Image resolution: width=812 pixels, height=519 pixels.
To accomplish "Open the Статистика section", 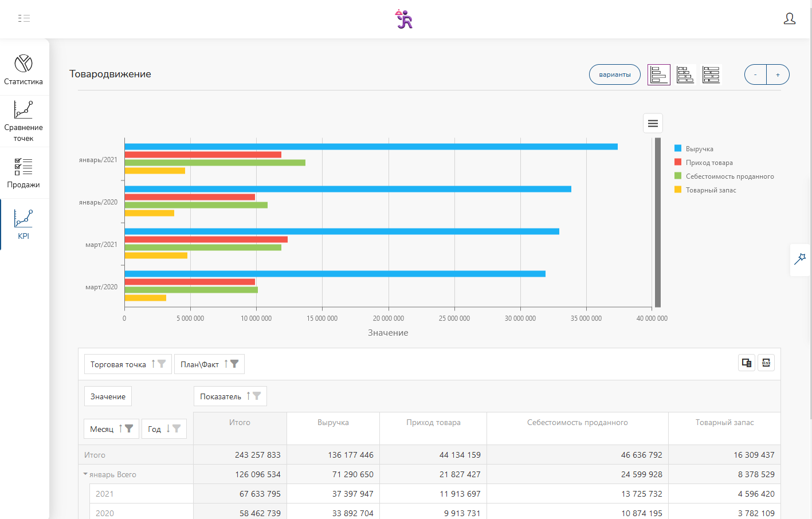I will pyautogui.click(x=23, y=69).
